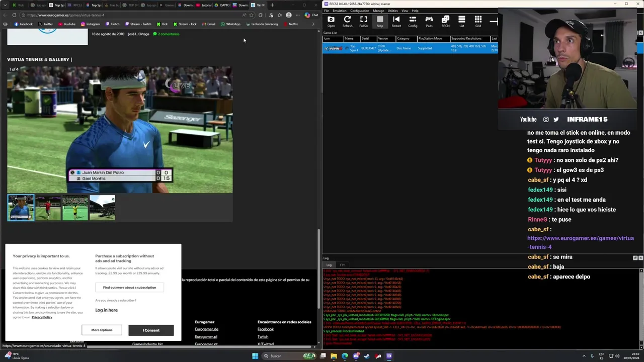Stop emulation in RPCS3 toolbar

coord(380,21)
